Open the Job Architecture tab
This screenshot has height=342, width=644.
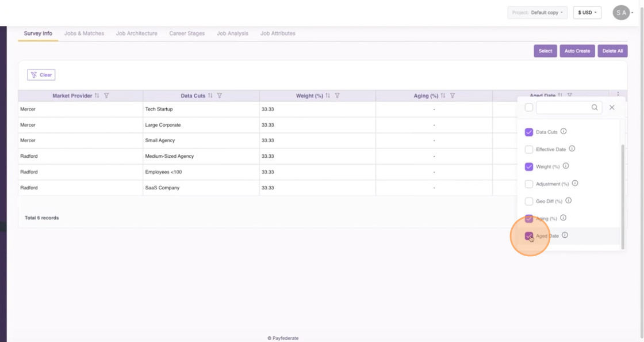(136, 33)
